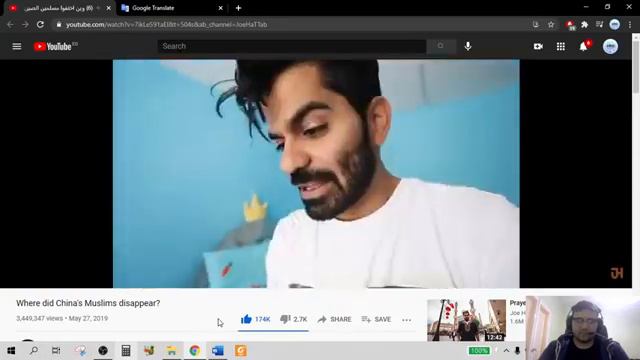640x360 pixels.
Task: Like the video with the thumbs-up button
Action: click(x=255, y=319)
